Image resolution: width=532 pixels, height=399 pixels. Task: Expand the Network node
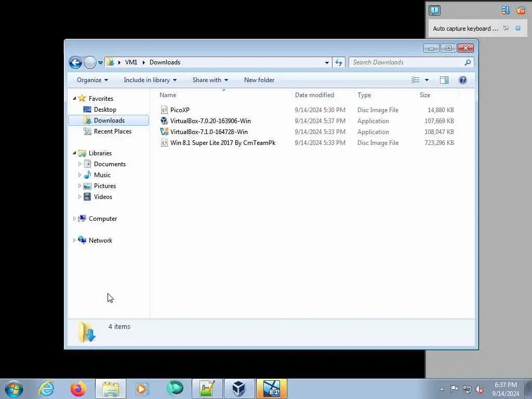click(74, 241)
